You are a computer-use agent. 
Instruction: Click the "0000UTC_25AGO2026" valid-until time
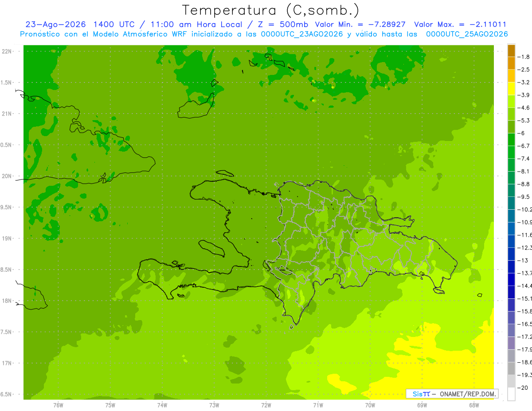point(467,34)
